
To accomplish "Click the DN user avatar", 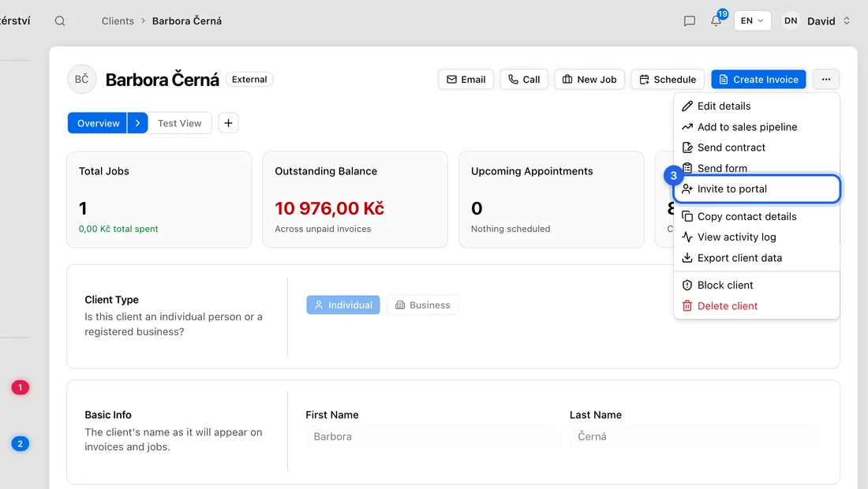I will click(x=791, y=21).
